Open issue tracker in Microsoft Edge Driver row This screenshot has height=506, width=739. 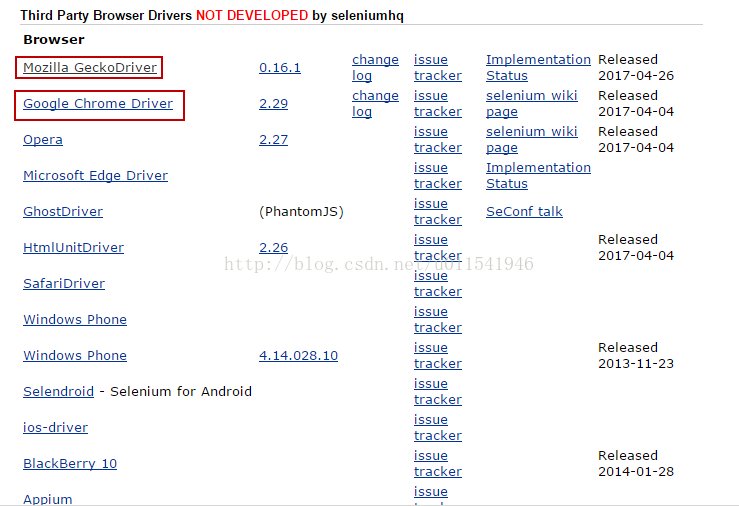click(438, 175)
